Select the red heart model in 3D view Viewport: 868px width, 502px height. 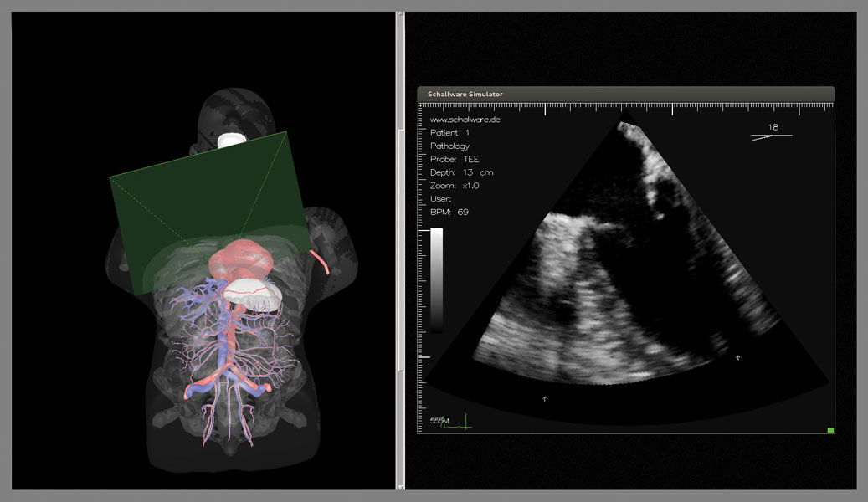241,260
